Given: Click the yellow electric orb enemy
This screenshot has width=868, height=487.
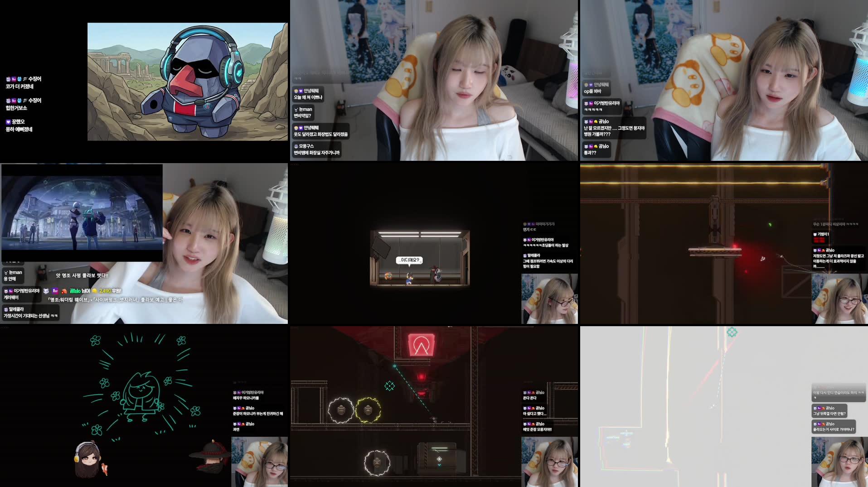Looking at the screenshot, I should [x=368, y=410].
